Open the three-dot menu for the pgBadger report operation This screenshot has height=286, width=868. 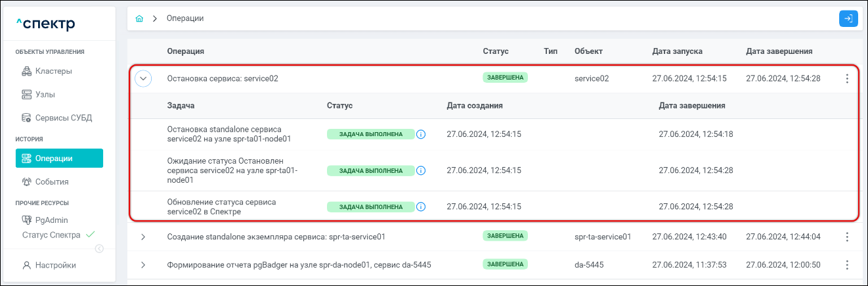pyautogui.click(x=846, y=265)
